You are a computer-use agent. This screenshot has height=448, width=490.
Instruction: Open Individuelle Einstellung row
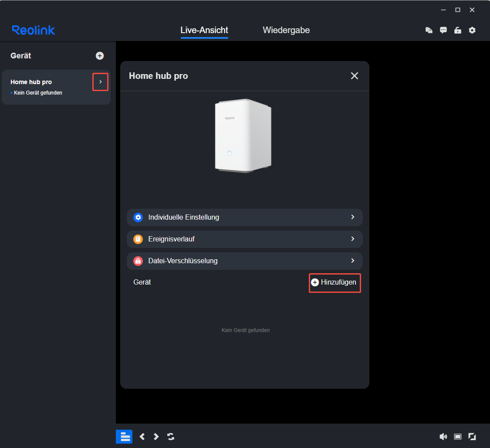coord(245,217)
